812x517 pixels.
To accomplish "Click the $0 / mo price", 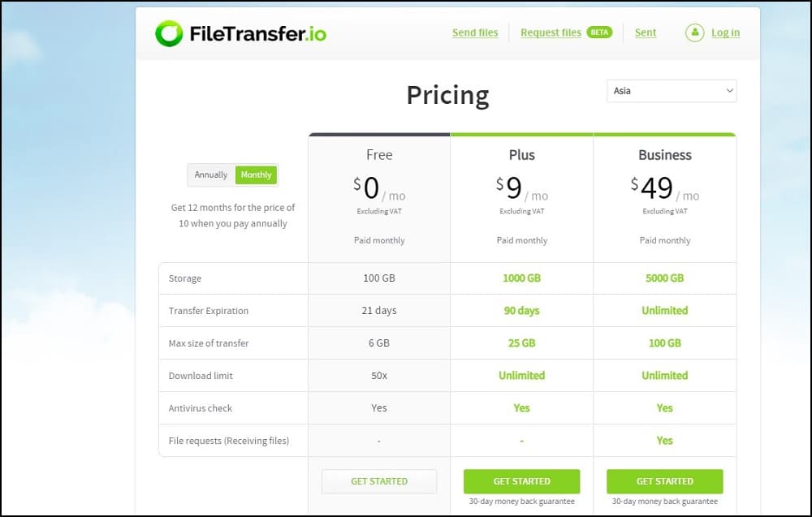I will click(379, 188).
